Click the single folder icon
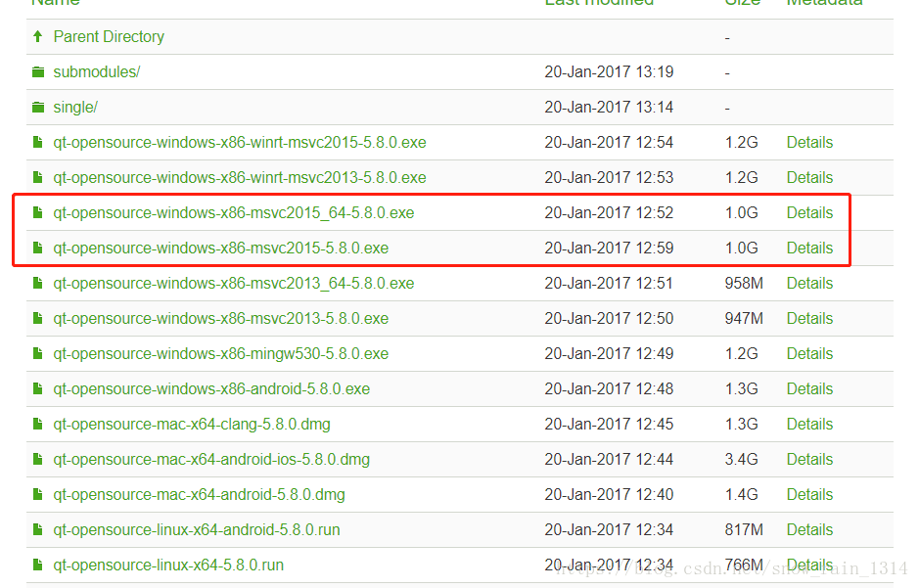The height and width of the screenshot is (588, 919). pos(38,108)
